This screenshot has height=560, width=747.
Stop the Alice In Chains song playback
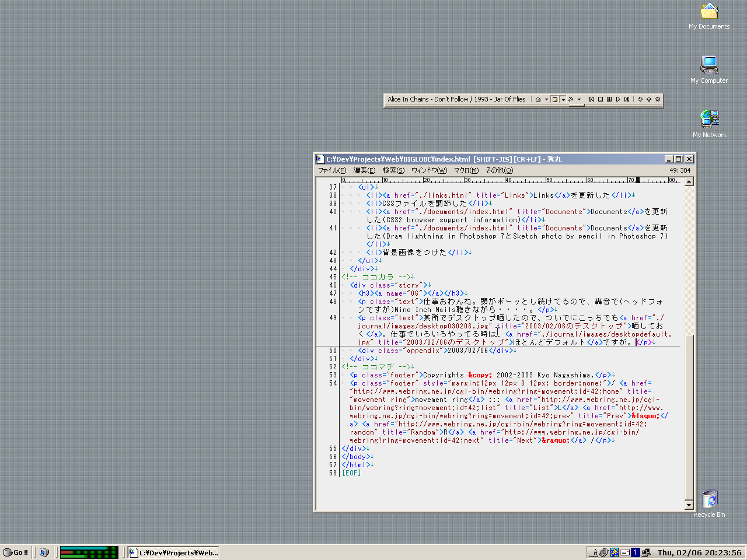(x=601, y=99)
